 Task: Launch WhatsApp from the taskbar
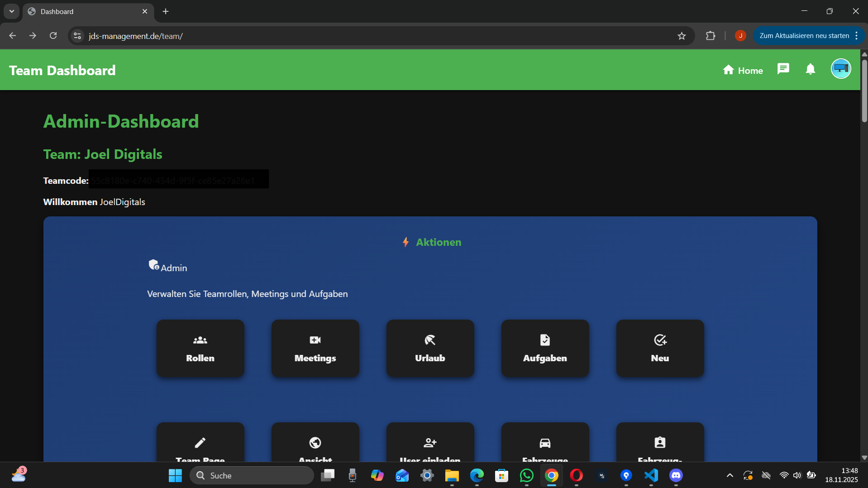(526, 475)
